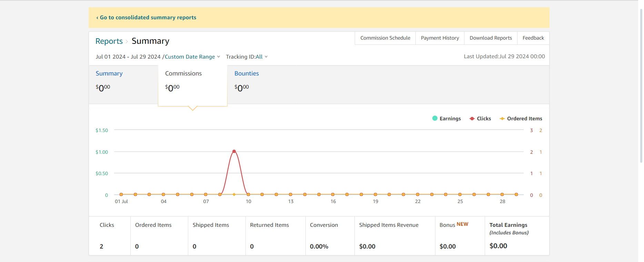This screenshot has width=644, height=262.
Task: Click the '22' date axis label
Action: (418, 201)
